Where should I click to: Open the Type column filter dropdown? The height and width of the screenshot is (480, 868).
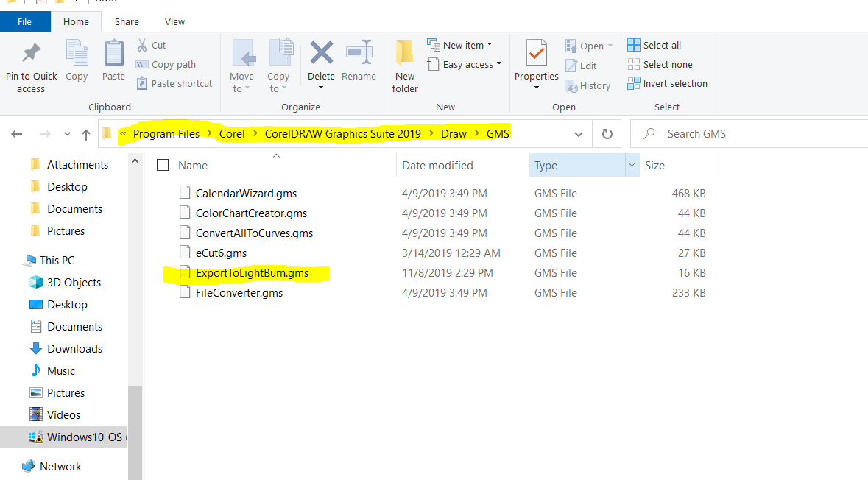[x=632, y=165]
